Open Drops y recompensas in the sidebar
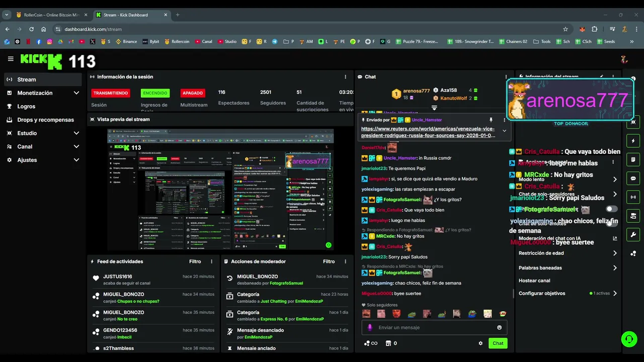The image size is (644, 362). coord(43,120)
